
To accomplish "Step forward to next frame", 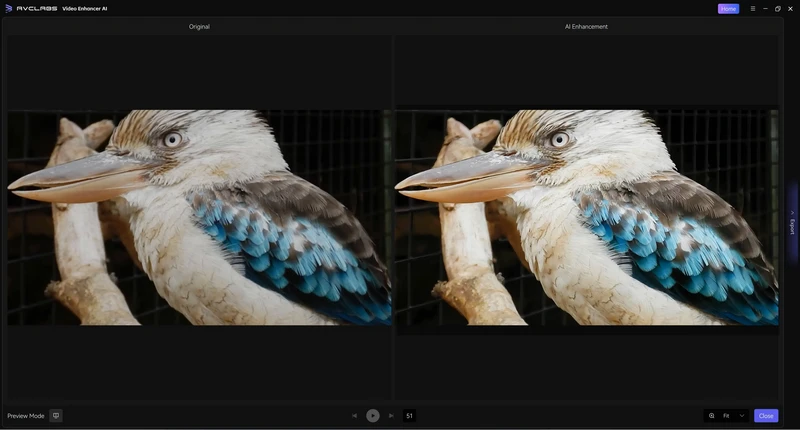I will 391,416.
